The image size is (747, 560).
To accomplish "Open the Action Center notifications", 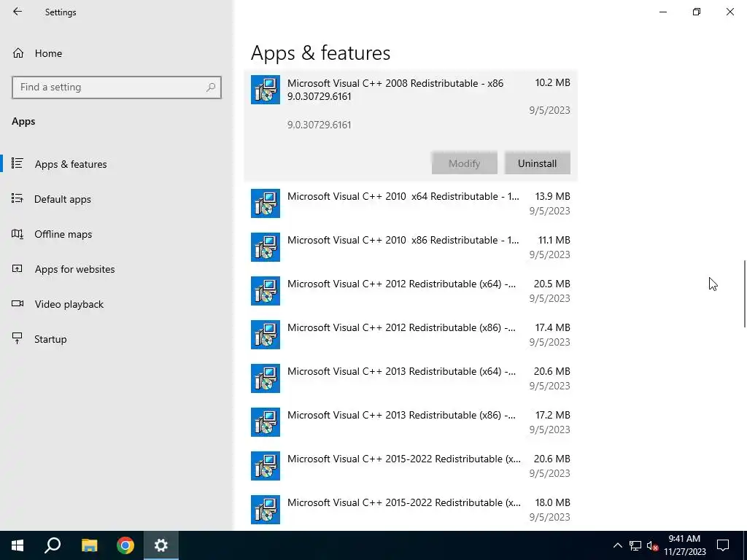I will tap(723, 545).
